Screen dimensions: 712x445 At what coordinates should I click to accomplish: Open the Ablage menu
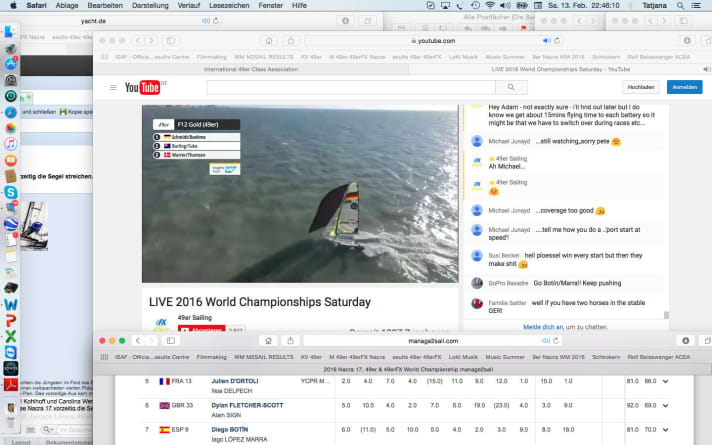coord(67,5)
